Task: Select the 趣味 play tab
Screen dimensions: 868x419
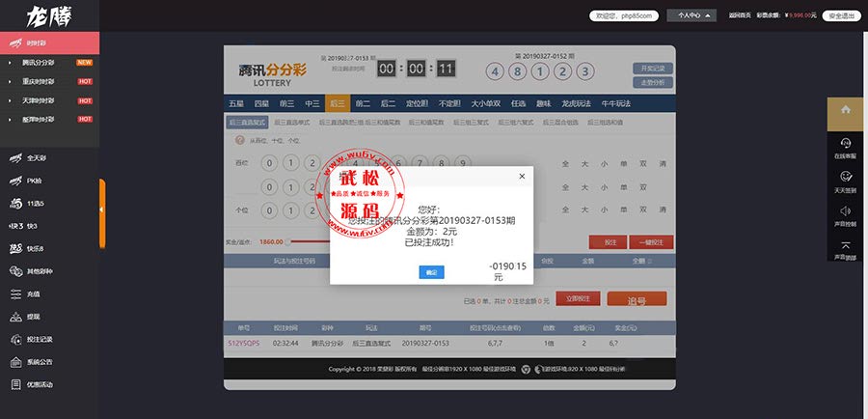Action: 544,103
